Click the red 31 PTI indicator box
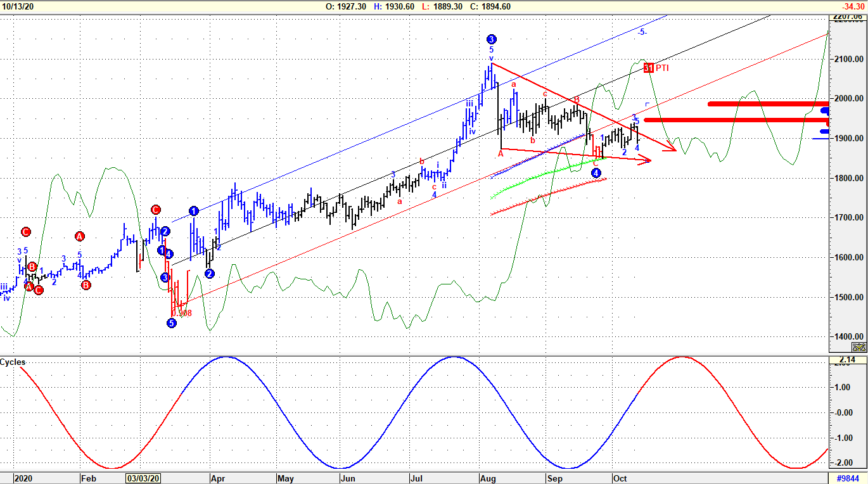Screen dimensions: 868x484 click(649, 68)
